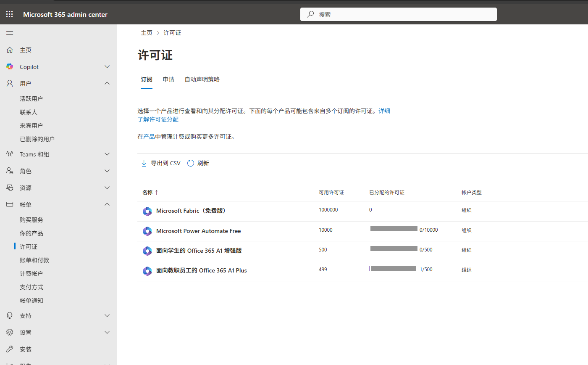The width and height of the screenshot is (588, 365).
Task: Go to 你的产品 under 帐单
Action: click(31, 233)
